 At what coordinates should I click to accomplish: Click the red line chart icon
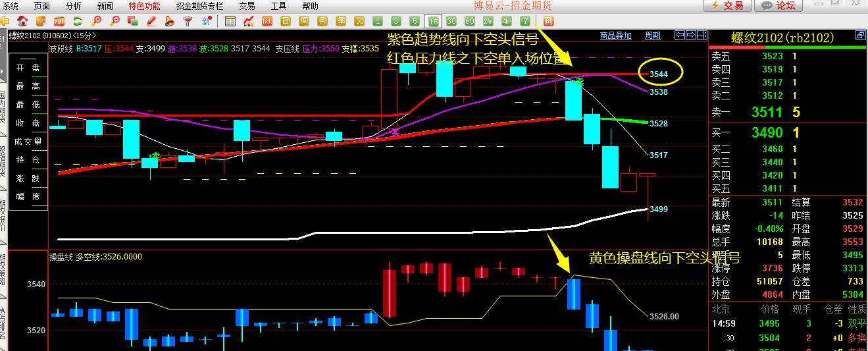tap(249, 21)
